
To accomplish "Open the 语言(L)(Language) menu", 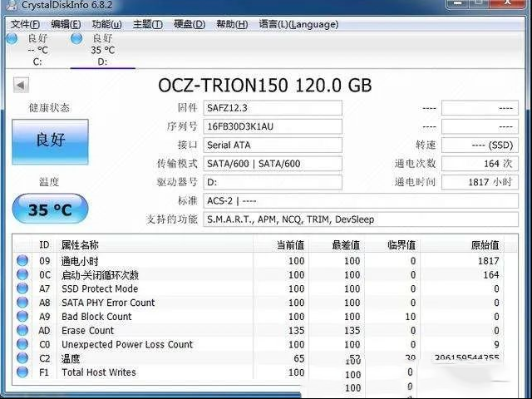I will coord(298,24).
